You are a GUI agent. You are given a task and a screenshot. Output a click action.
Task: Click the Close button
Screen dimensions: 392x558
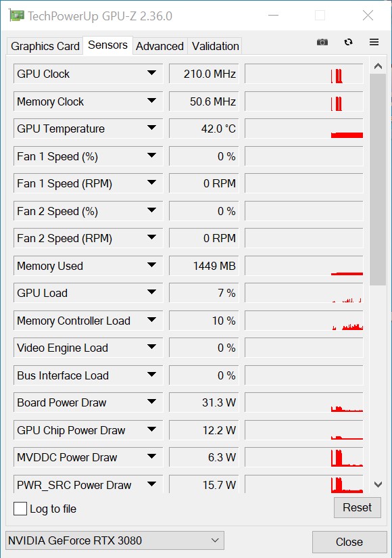point(349,542)
